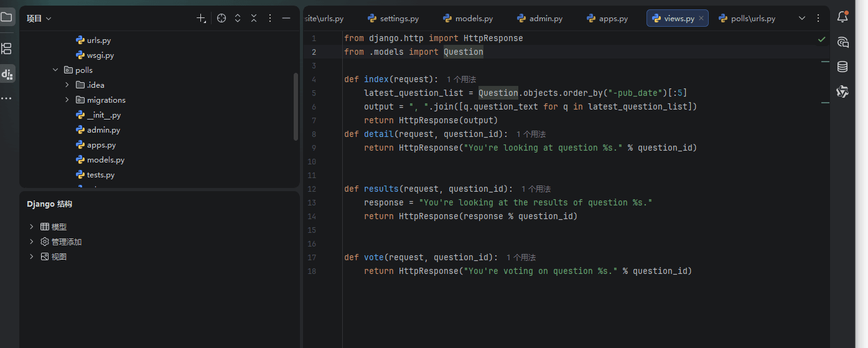Screen dimensions: 868x348
Task: Click the Structure tool window icon
Action: tap(7, 49)
